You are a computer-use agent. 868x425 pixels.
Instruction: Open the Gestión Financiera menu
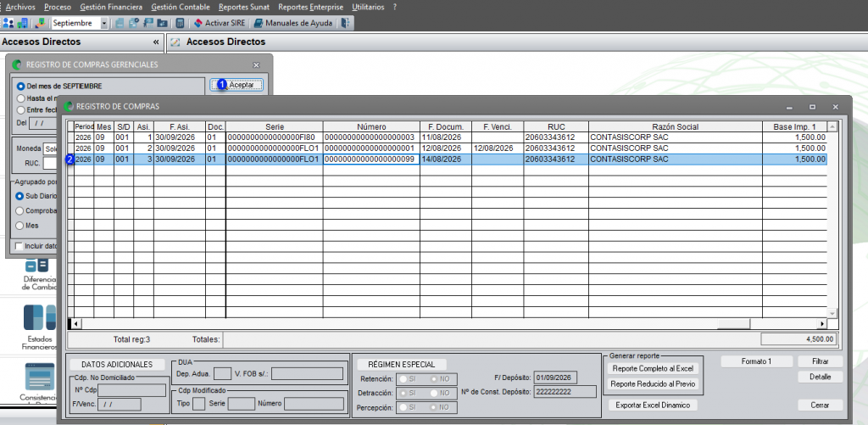111,7
